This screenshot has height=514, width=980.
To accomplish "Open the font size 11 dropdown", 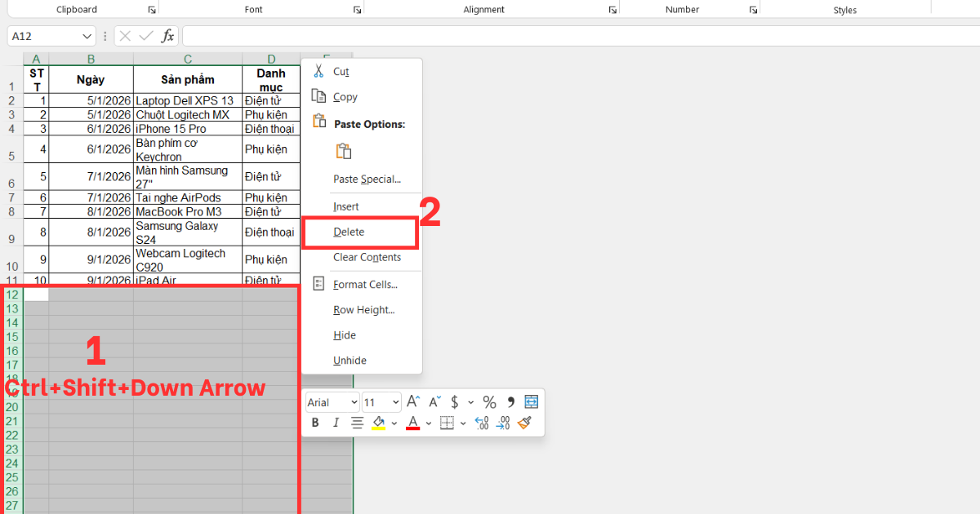I will point(396,402).
